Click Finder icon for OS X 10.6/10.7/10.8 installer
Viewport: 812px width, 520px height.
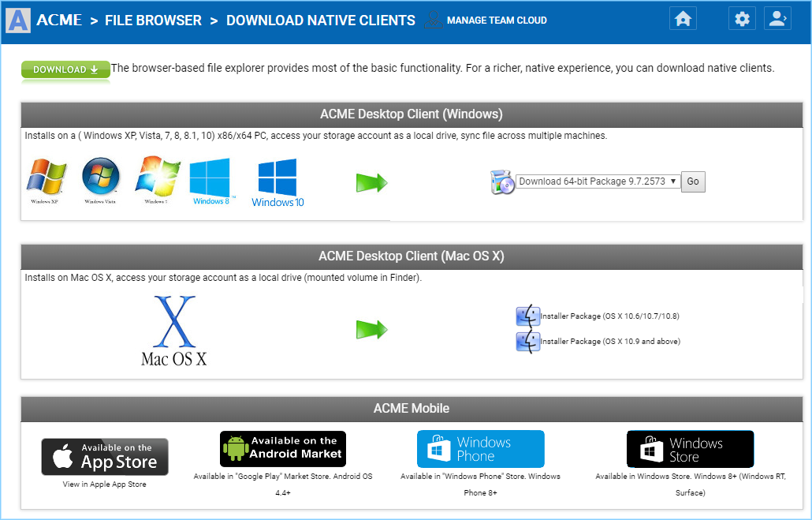[x=527, y=316]
